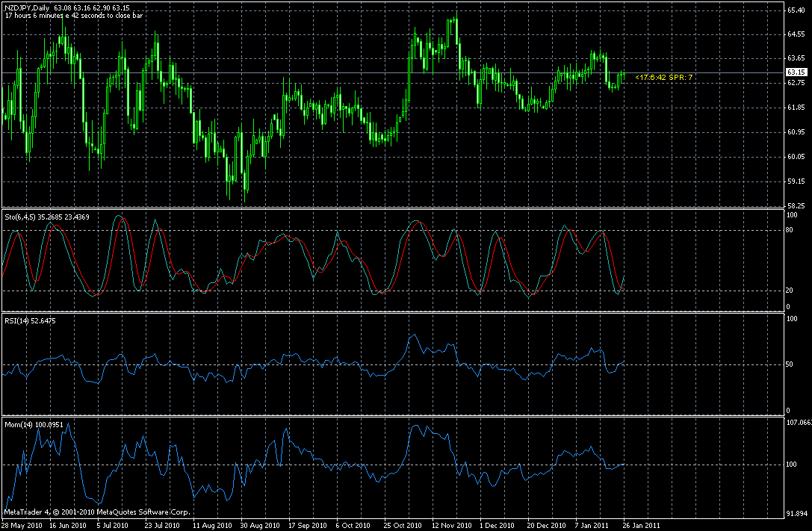Pick the '1 Dec 2010' date label
This screenshot has height=531, width=812.
coord(497,525)
